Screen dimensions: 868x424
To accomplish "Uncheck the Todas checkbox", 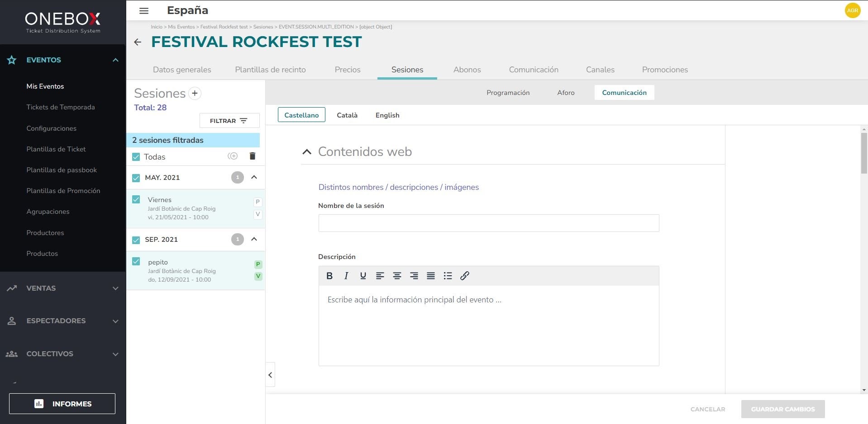I will click(x=136, y=157).
